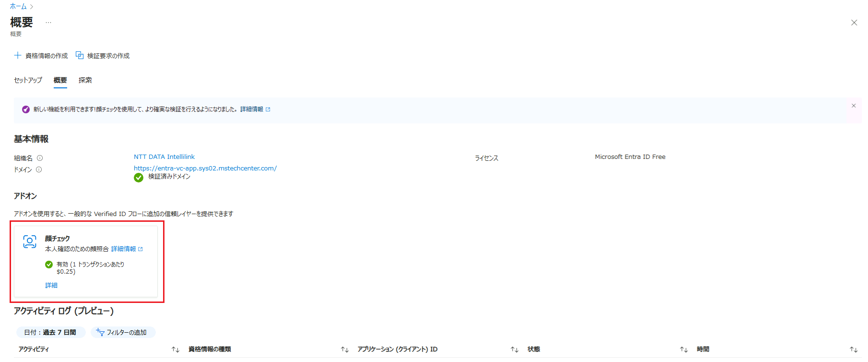Click the 顔チェック face scan icon
The height and width of the screenshot is (362, 868).
pos(30,242)
